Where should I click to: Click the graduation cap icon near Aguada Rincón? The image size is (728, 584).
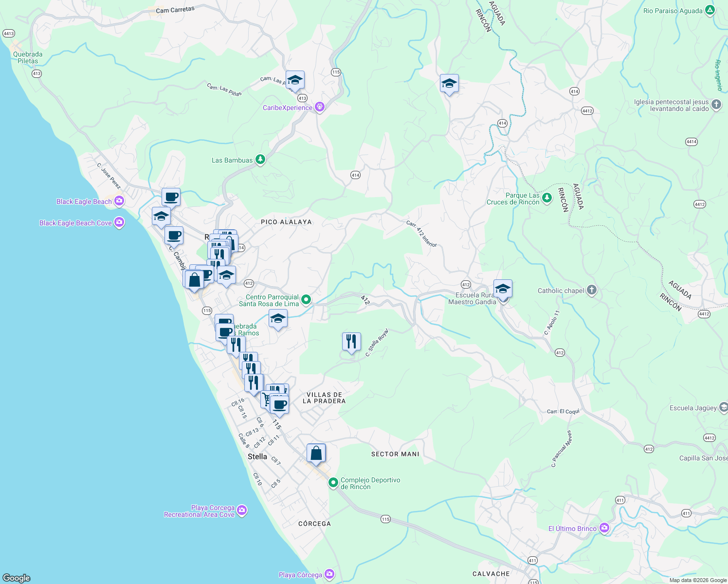[449, 84]
